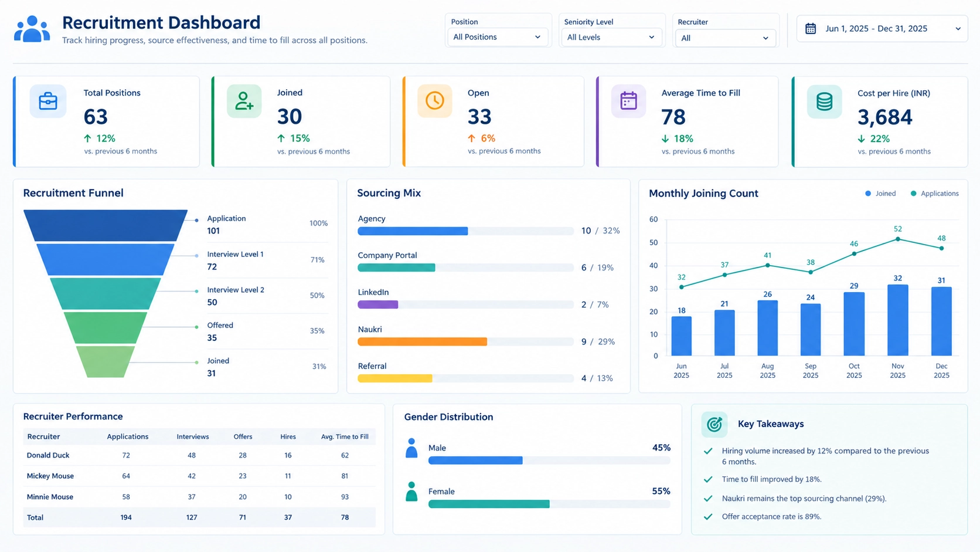This screenshot has width=980, height=552.
Task: Click the up arrow next to 12%
Action: click(88, 138)
